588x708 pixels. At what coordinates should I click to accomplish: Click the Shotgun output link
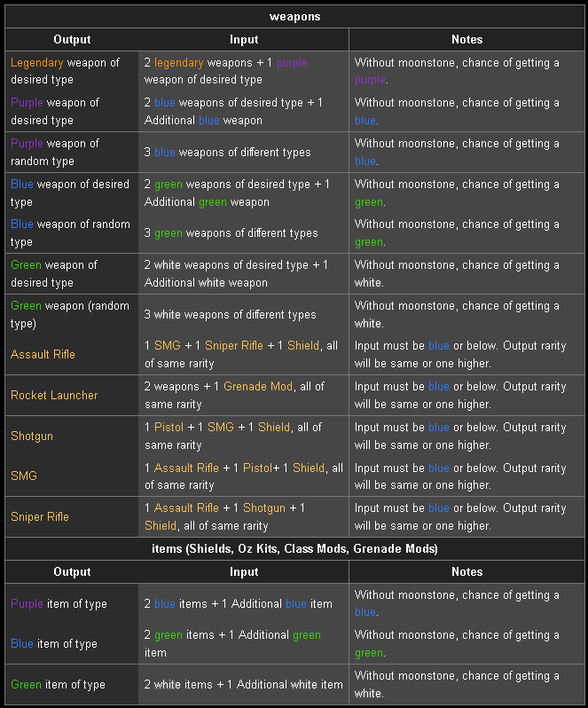[32, 437]
